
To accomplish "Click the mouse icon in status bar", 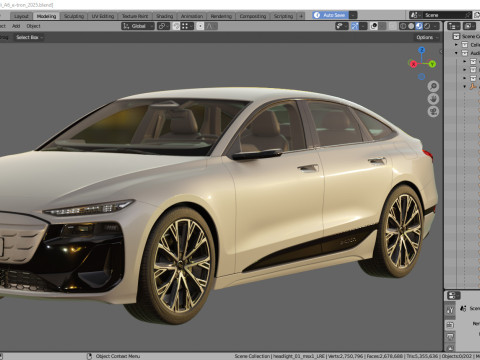I will 89,356.
